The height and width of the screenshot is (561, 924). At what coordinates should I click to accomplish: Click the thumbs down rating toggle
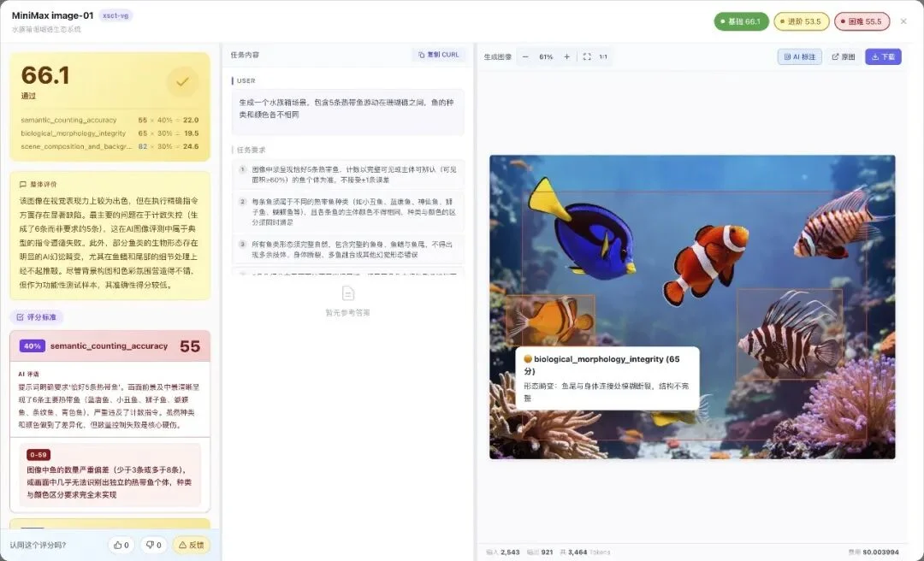[153, 544]
